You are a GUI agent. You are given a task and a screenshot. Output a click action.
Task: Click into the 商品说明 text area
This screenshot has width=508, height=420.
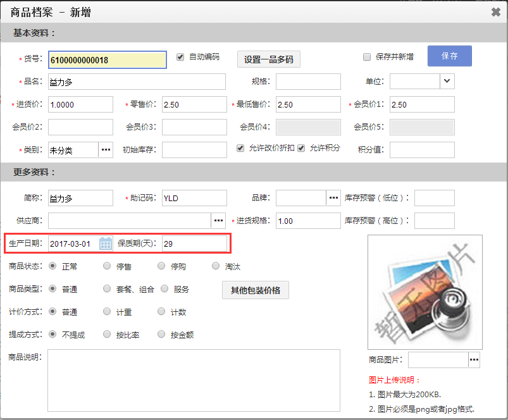coord(194,380)
